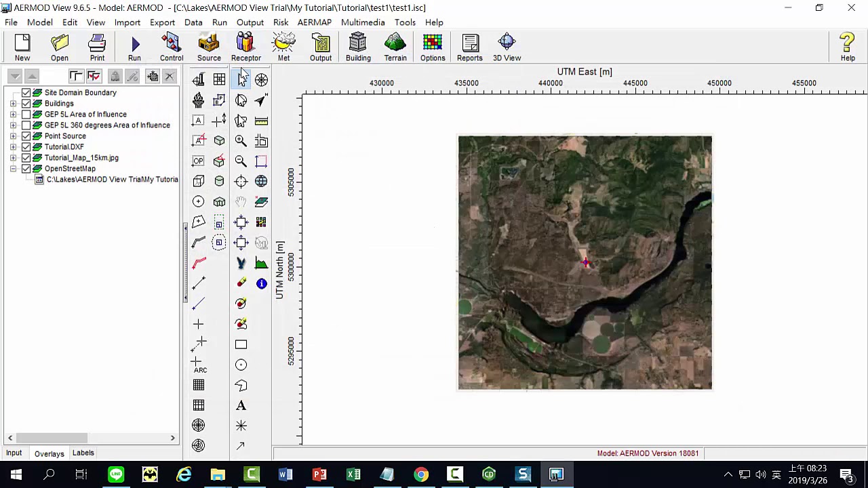The height and width of the screenshot is (488, 868).
Task: Check GEP 5L Area of Influence checkbox
Action: pyautogui.click(x=26, y=115)
